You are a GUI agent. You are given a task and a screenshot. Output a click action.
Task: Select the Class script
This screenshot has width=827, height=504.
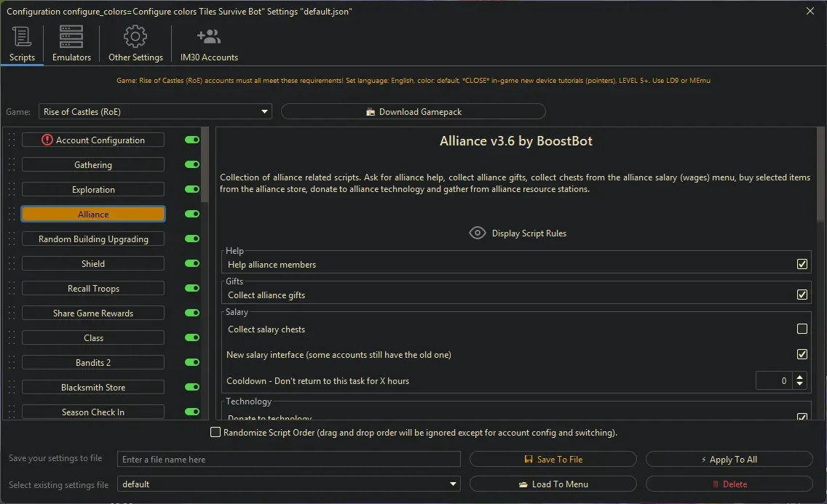[x=93, y=338]
